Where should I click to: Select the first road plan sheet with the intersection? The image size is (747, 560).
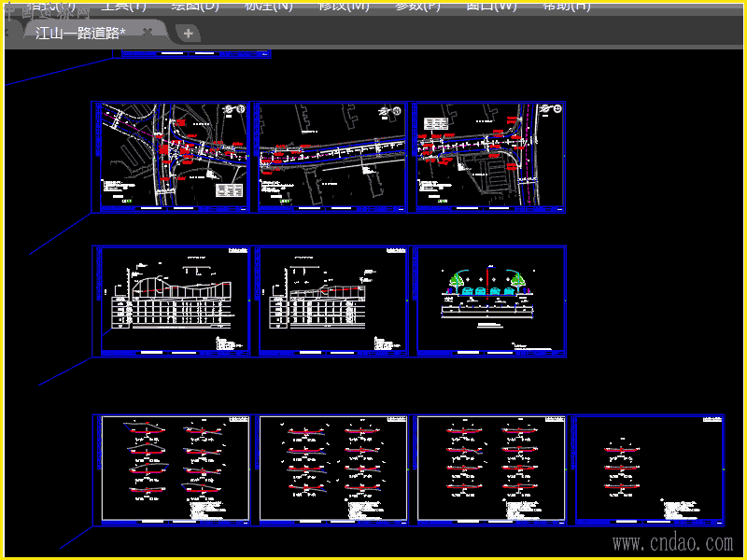171,157
